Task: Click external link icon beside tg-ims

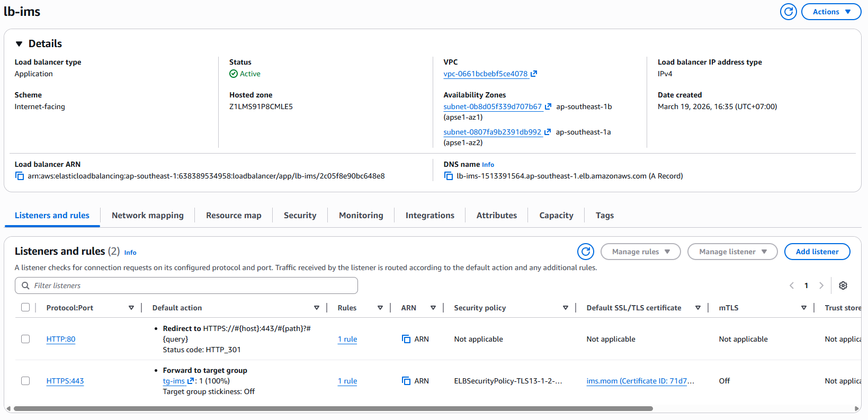Action: click(x=191, y=381)
